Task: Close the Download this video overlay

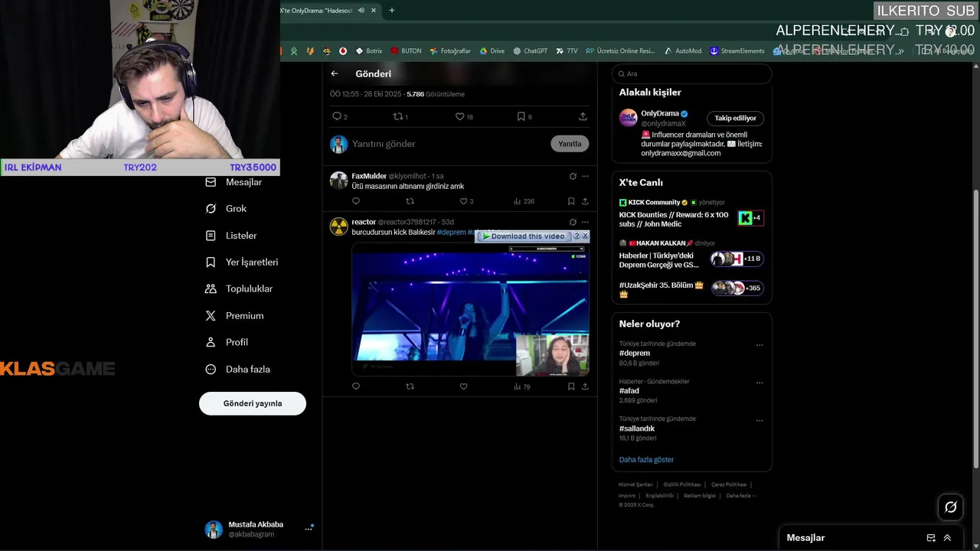Action: [585, 236]
